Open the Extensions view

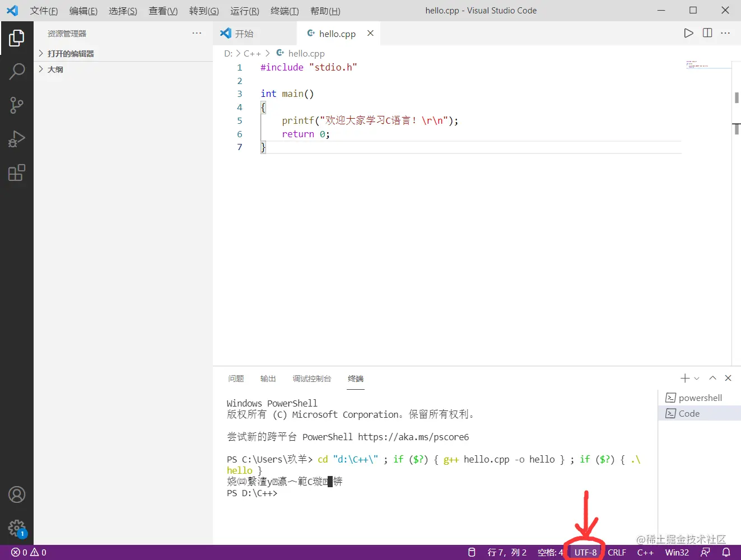[17, 172]
